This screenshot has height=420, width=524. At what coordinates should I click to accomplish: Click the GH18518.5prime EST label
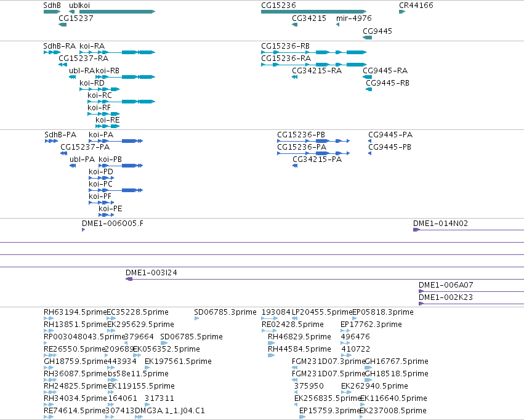click(x=397, y=374)
